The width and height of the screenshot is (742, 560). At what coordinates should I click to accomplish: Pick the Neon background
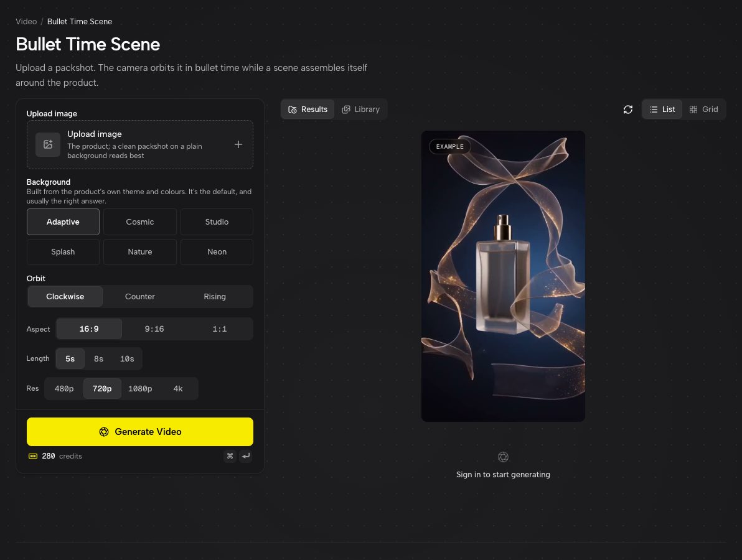(x=217, y=251)
